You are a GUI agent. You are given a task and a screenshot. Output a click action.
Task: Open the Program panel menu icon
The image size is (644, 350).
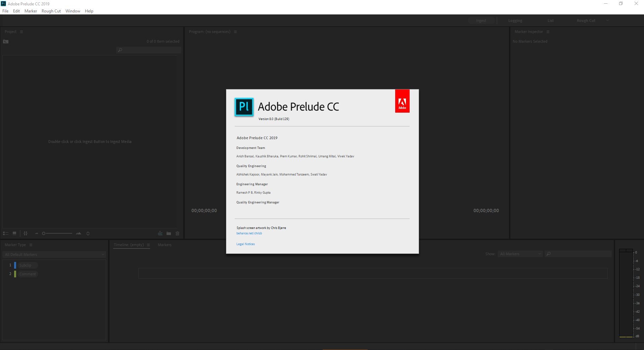coord(235,32)
